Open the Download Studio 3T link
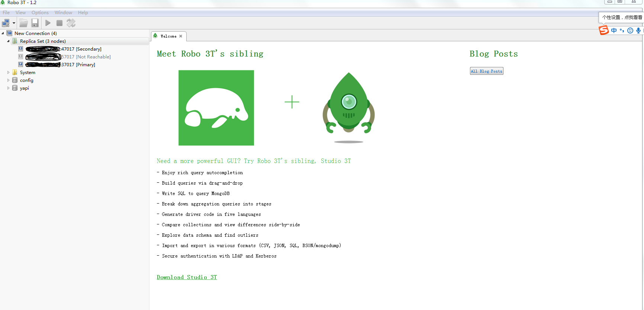Viewport: 644px width, 310px height. pyautogui.click(x=187, y=277)
